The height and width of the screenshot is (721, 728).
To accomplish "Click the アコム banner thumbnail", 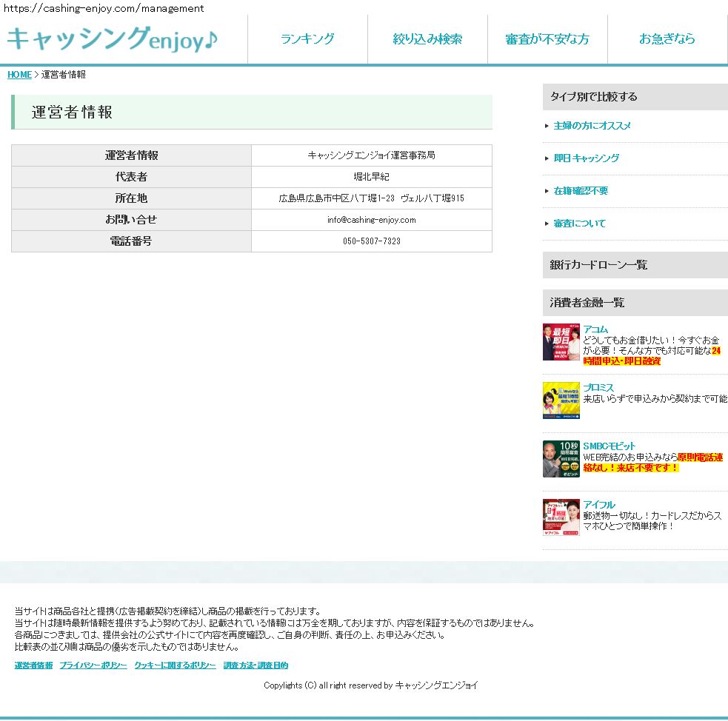I will pyautogui.click(x=561, y=342).
